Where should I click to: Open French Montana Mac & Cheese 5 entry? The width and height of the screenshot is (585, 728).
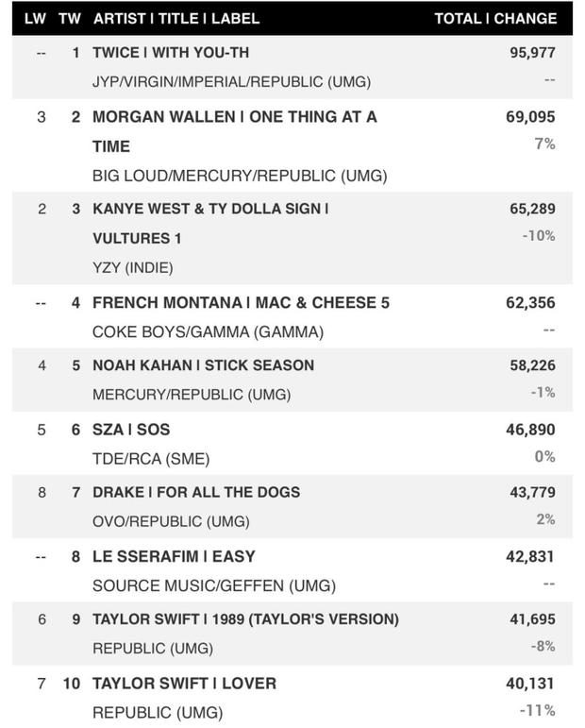click(241, 303)
